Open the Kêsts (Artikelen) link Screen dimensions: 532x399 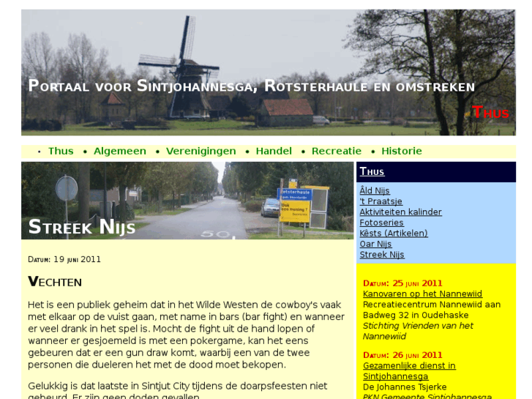tap(394, 234)
